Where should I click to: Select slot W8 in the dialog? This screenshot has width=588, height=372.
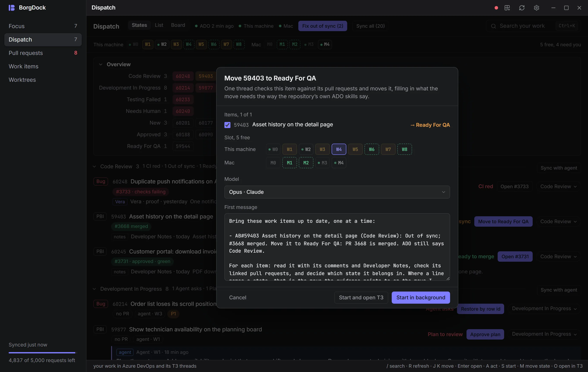point(404,149)
